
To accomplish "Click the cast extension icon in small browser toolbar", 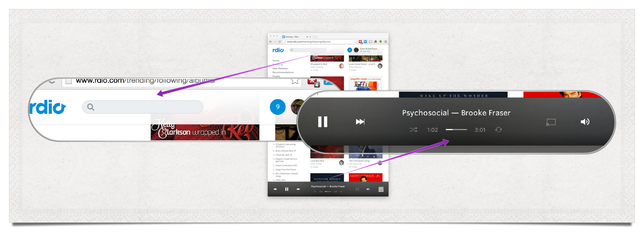I will point(371,42).
